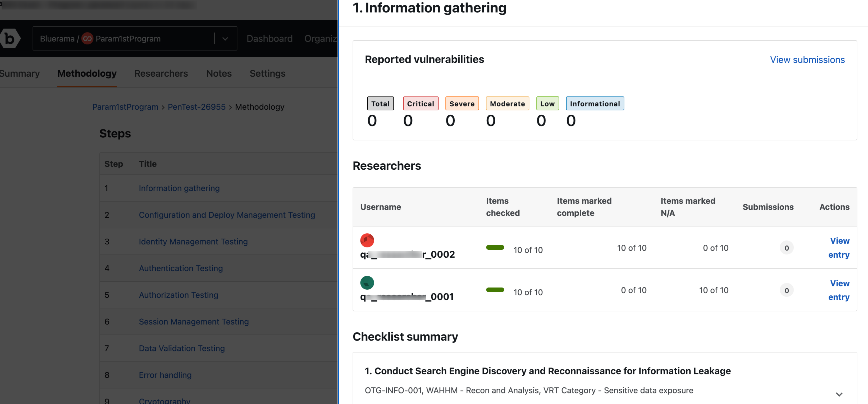Open the Researchers tab
Screen dimensions: 868x404
[161, 73]
